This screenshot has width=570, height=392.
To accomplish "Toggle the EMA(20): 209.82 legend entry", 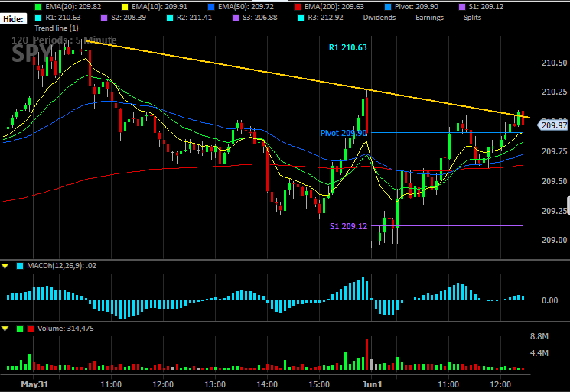I will [x=73, y=7].
